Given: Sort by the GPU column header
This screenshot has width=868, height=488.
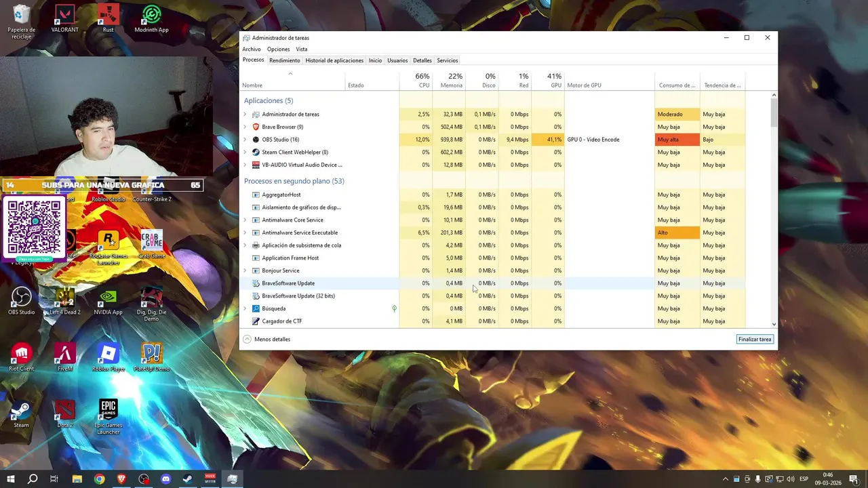Looking at the screenshot, I should click(x=548, y=80).
